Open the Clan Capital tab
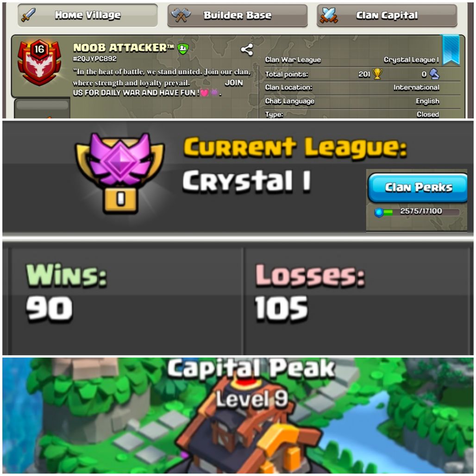Screen dimensions: 476x476 pos(387,15)
